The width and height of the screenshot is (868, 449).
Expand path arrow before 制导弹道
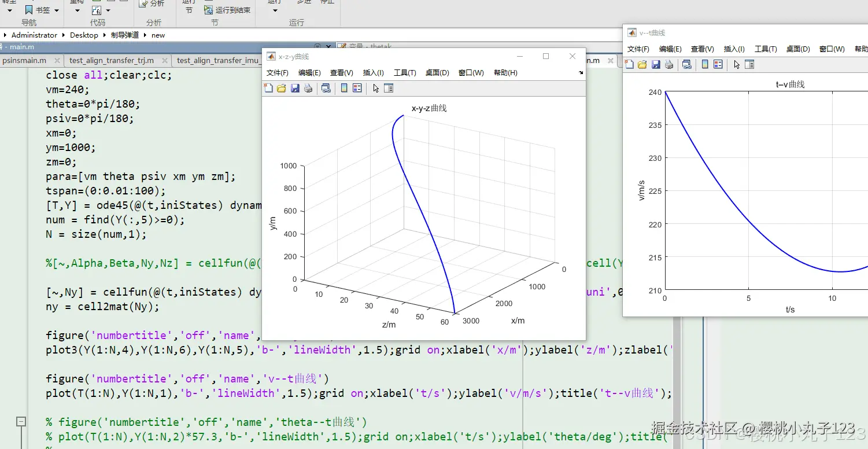click(x=105, y=35)
